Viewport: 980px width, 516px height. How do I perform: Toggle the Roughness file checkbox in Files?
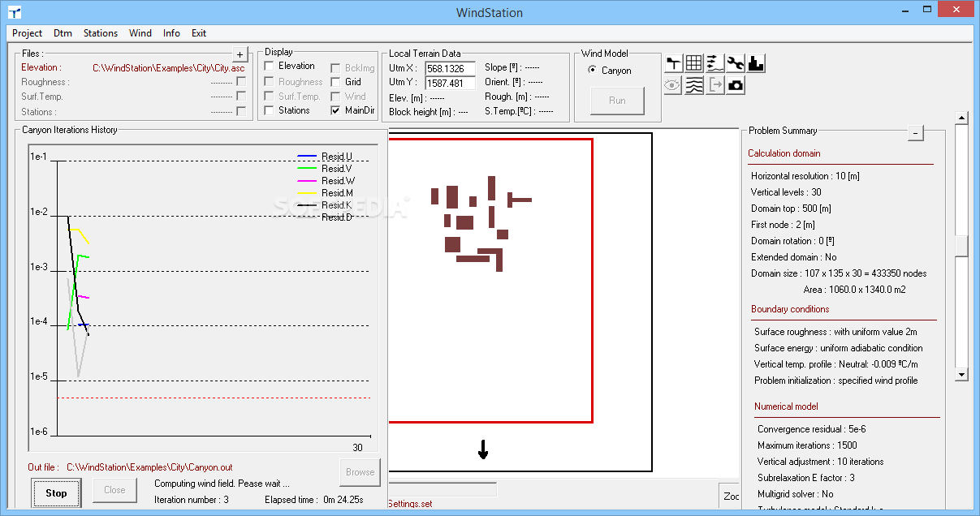point(241,82)
